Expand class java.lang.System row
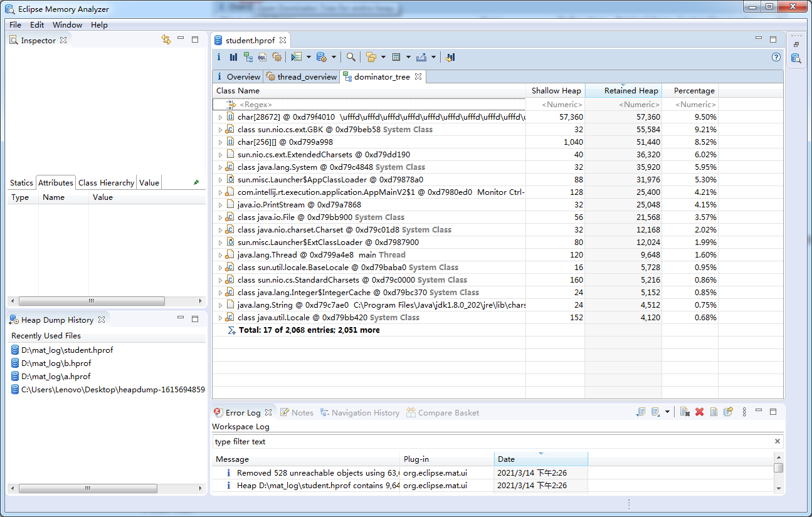 220,167
